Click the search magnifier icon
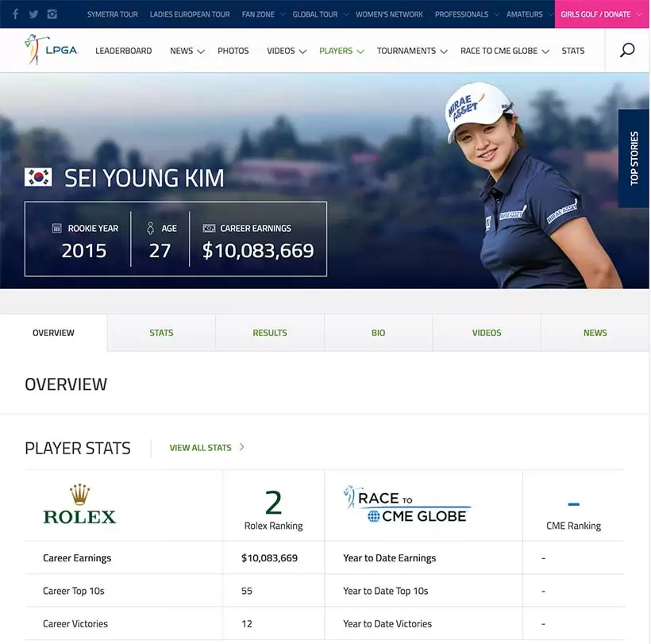The width and height of the screenshot is (651, 644). tap(626, 51)
